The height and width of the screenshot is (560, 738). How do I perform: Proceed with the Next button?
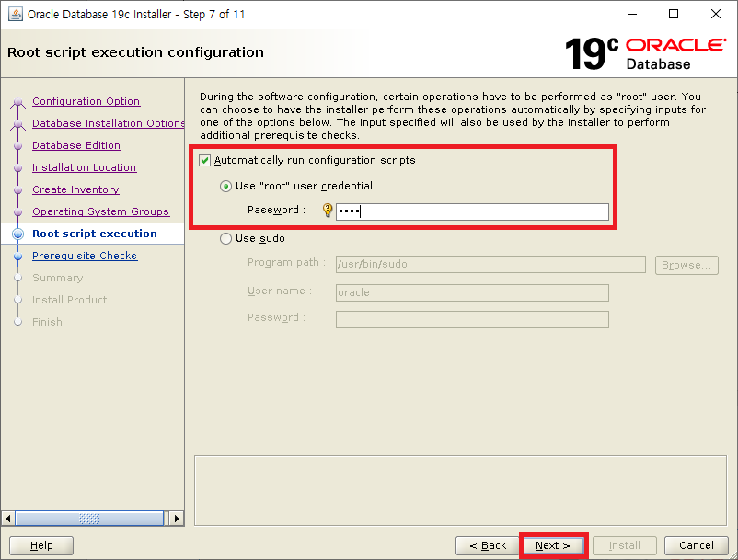(x=553, y=545)
